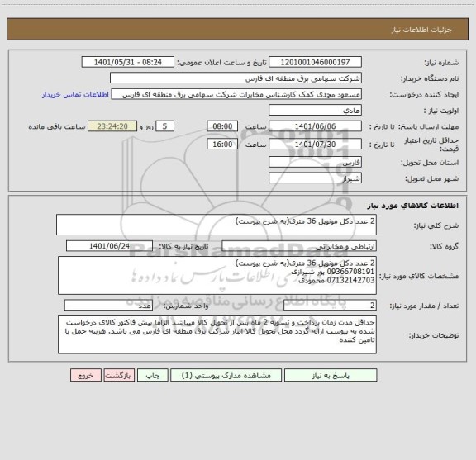476x460 pixels.
Task: Click the label اولویت نیاز
Action: click(441, 111)
